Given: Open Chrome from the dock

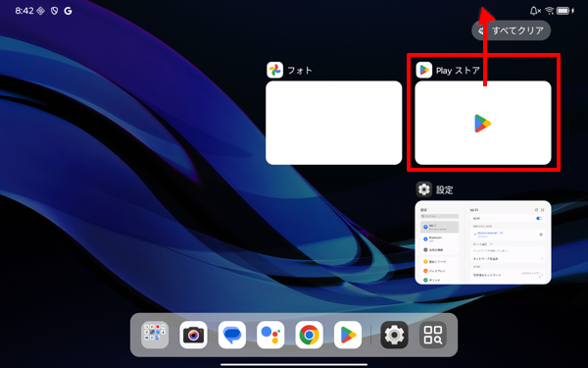Looking at the screenshot, I should tap(310, 335).
